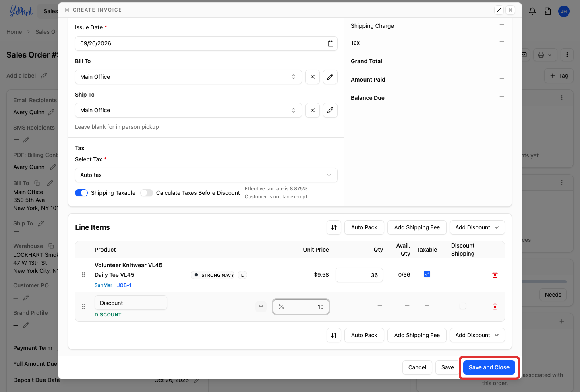Image resolution: width=580 pixels, height=392 pixels.
Task: Click the sort line items icon below the table
Action: (x=334, y=335)
